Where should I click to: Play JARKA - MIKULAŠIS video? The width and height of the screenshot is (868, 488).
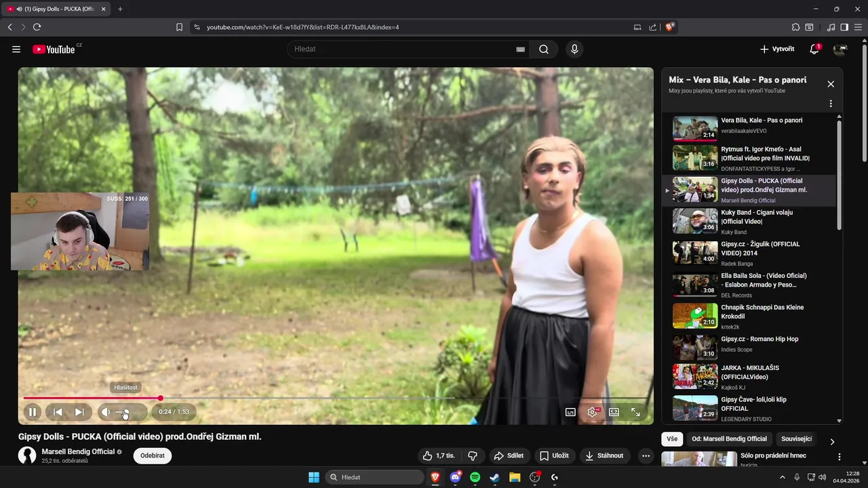click(x=749, y=377)
